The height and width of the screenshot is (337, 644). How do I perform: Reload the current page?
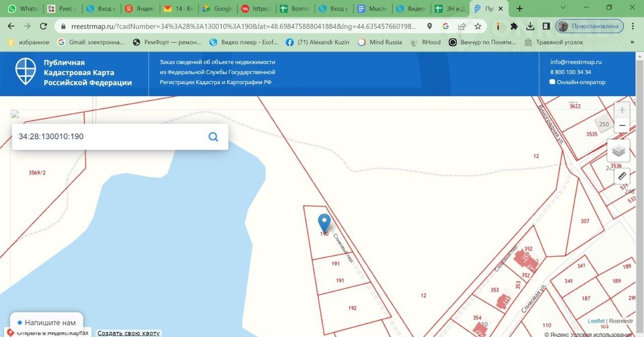pyautogui.click(x=43, y=26)
